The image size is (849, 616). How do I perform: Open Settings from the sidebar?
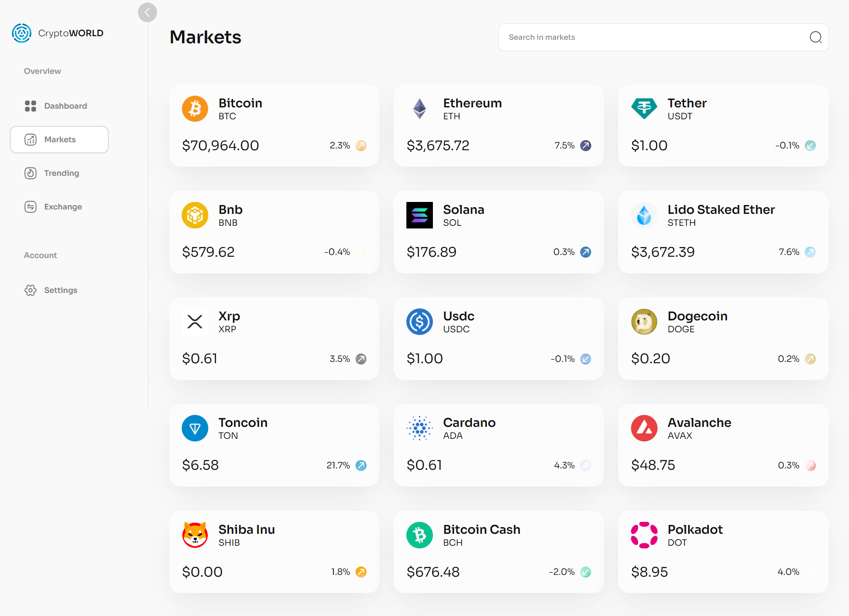59,290
